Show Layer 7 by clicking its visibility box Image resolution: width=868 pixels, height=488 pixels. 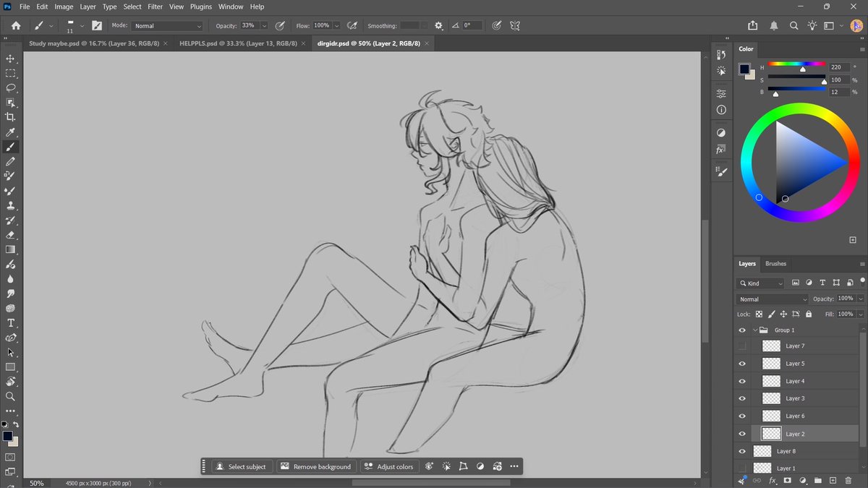(742, 346)
